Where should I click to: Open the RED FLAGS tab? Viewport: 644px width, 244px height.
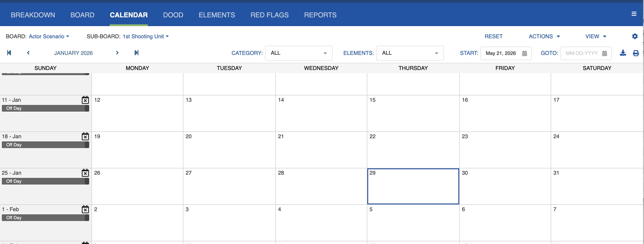click(269, 15)
